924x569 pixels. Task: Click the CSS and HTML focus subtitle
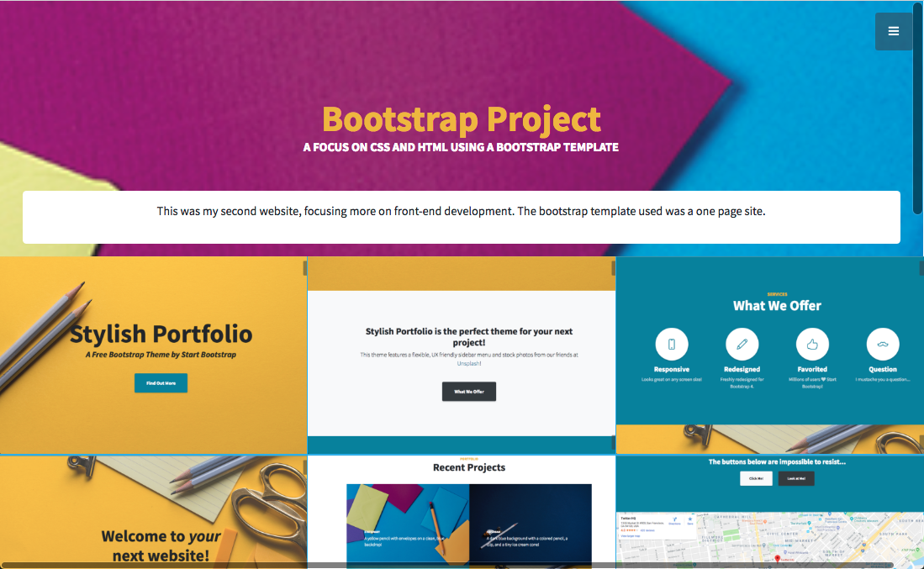(x=461, y=147)
